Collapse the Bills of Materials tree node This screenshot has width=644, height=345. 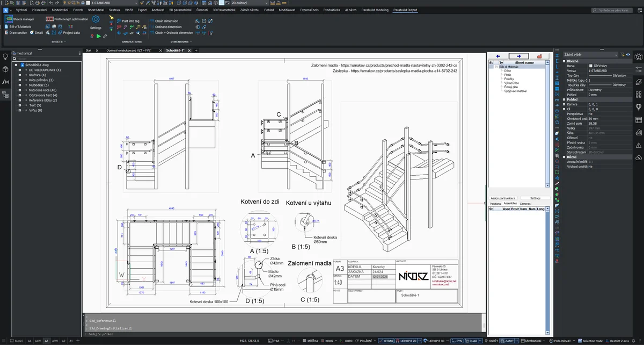(x=496, y=67)
